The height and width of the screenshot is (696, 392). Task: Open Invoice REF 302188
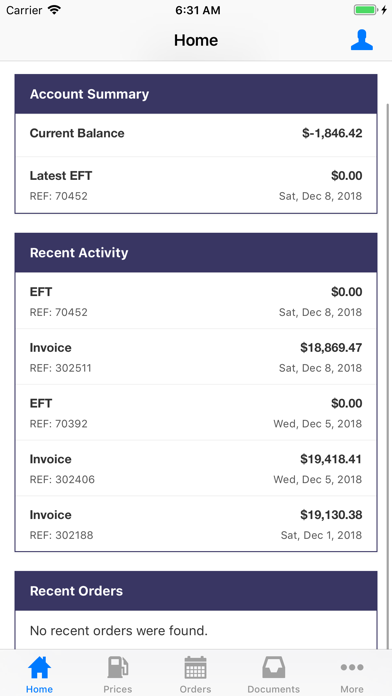(196, 524)
